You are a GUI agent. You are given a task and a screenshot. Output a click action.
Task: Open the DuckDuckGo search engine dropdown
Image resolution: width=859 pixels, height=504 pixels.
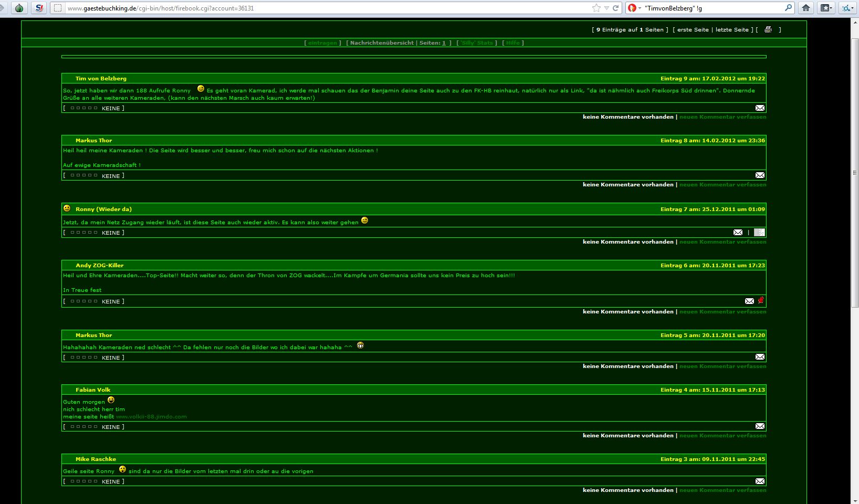coord(634,8)
